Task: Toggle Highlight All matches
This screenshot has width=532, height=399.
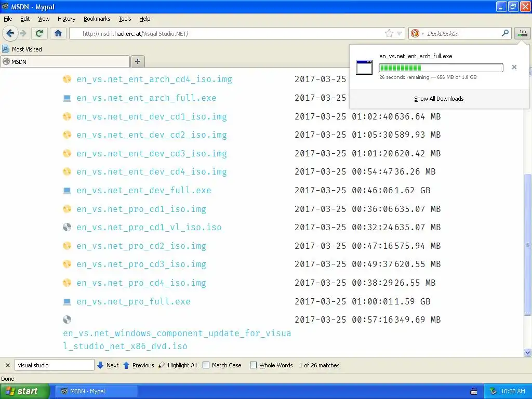Action: (178, 365)
